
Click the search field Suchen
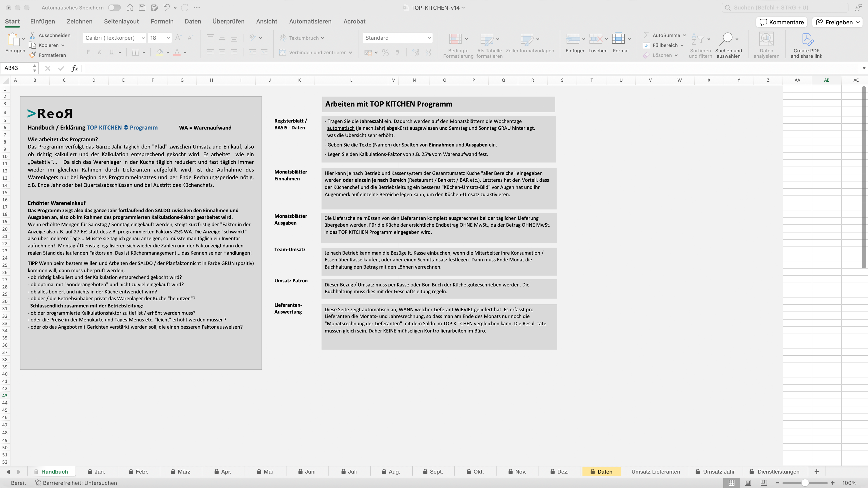(785, 7)
